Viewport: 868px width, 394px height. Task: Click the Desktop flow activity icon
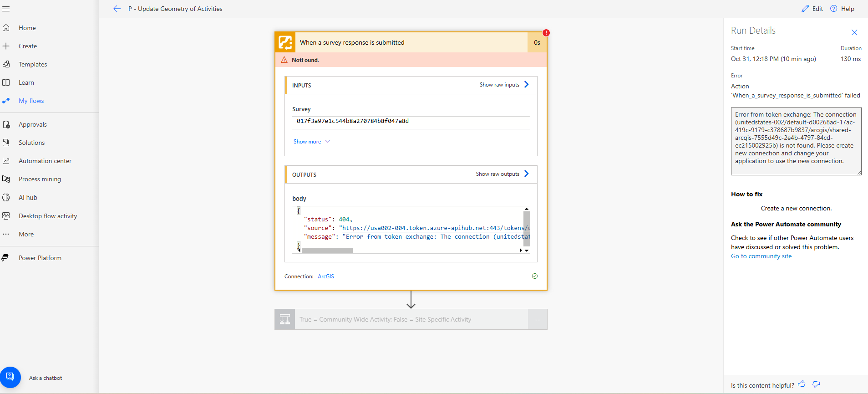pyautogui.click(x=6, y=216)
